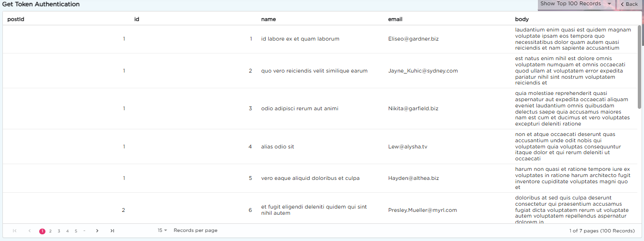
Task: Go to page 2
Action: (x=50, y=231)
